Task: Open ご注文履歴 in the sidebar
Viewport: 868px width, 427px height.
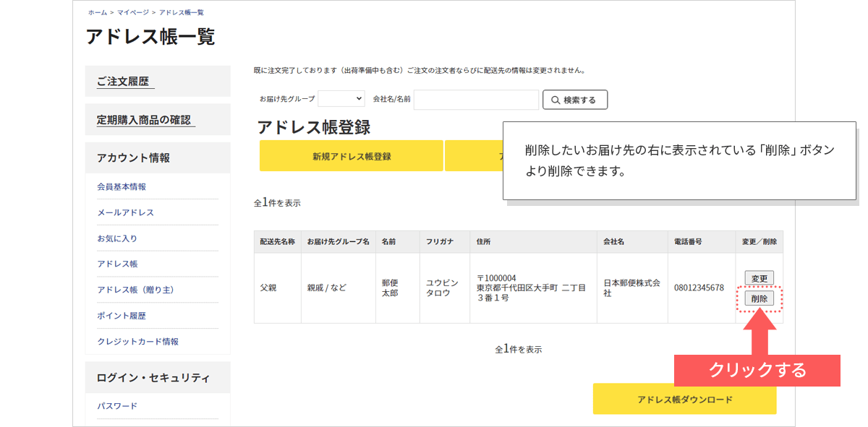Action: coord(123,82)
